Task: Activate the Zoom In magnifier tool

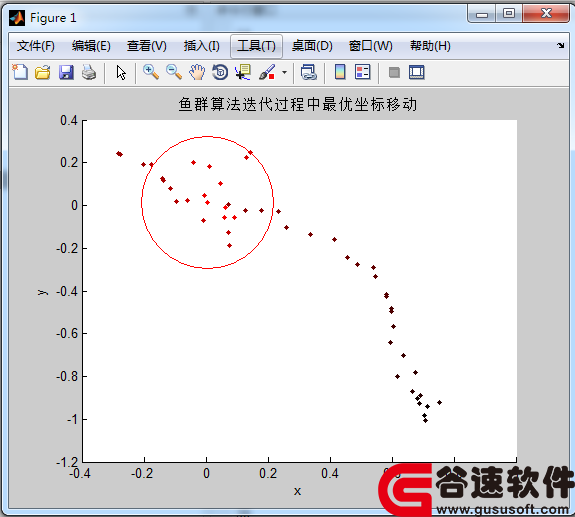Action: pos(151,72)
